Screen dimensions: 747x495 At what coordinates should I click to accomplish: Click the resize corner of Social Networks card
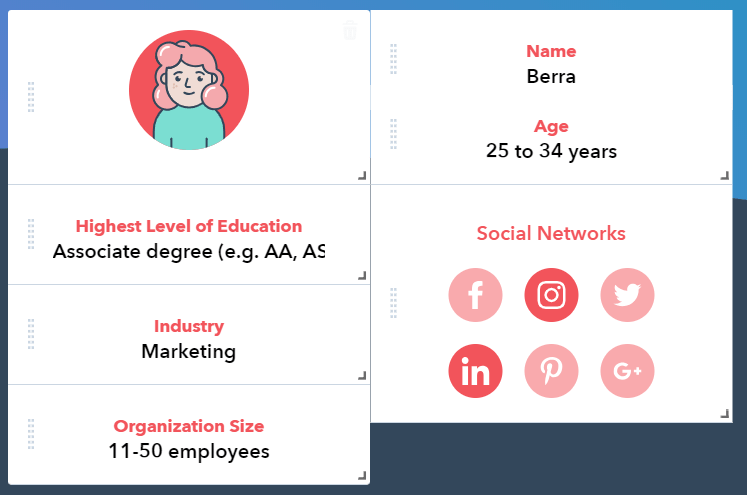pos(725,414)
